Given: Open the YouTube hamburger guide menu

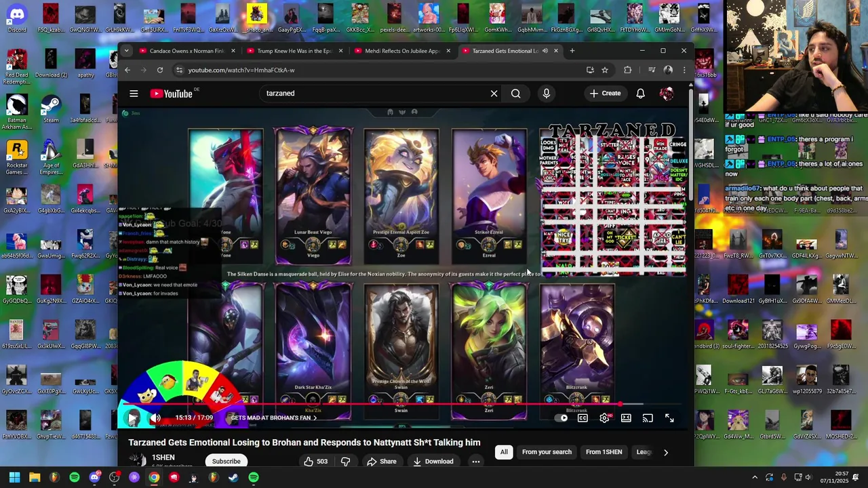Looking at the screenshot, I should (134, 94).
